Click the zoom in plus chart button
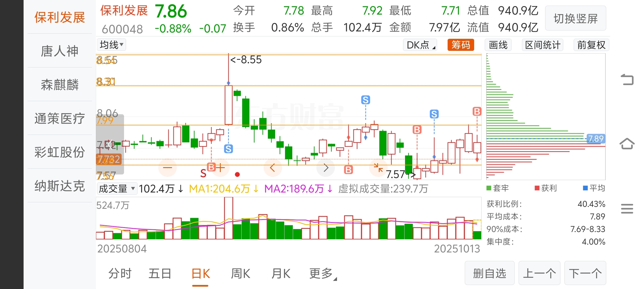This screenshot has width=644, height=289. (220, 168)
